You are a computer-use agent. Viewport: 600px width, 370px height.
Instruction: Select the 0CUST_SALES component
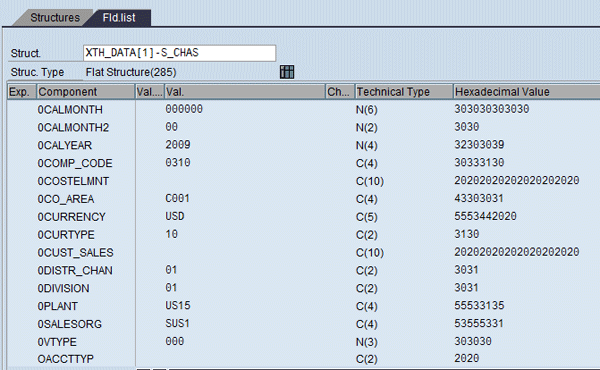click(x=75, y=253)
